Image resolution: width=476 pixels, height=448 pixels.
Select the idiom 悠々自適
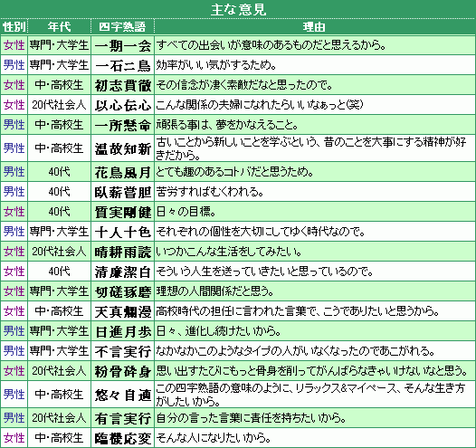coord(123,395)
